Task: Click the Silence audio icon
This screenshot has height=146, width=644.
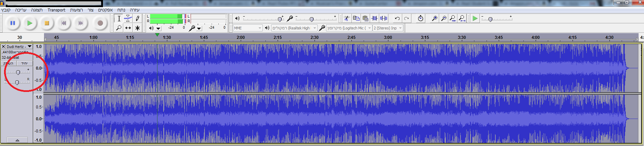Action: 384,18
